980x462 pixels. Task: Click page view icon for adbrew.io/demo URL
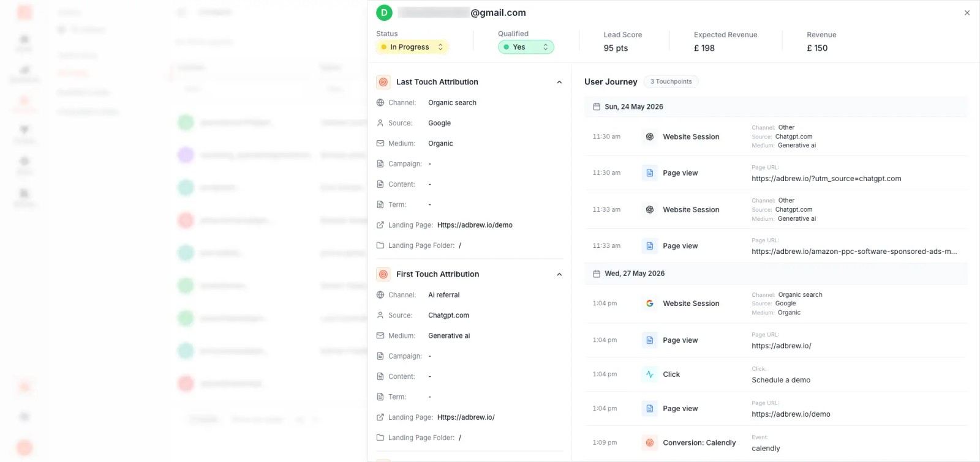[x=650, y=409]
